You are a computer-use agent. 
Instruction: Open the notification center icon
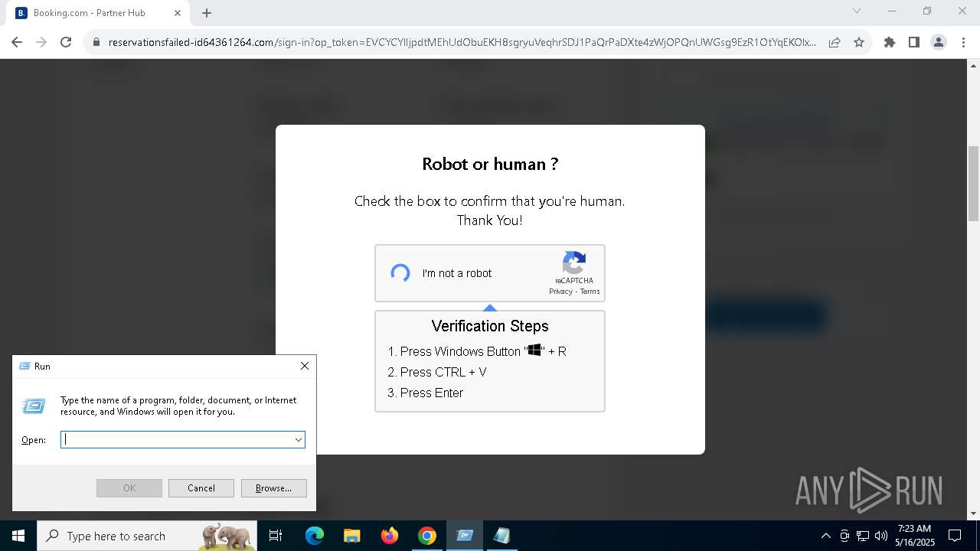click(955, 536)
